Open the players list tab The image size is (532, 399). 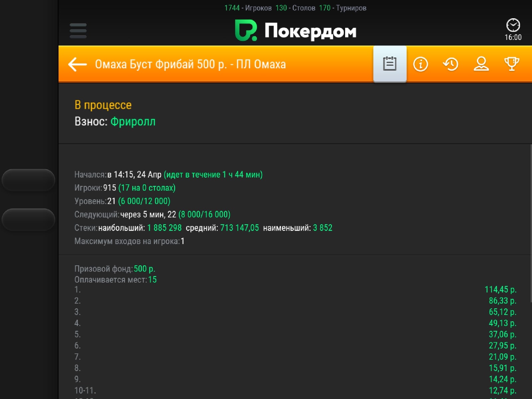481,64
